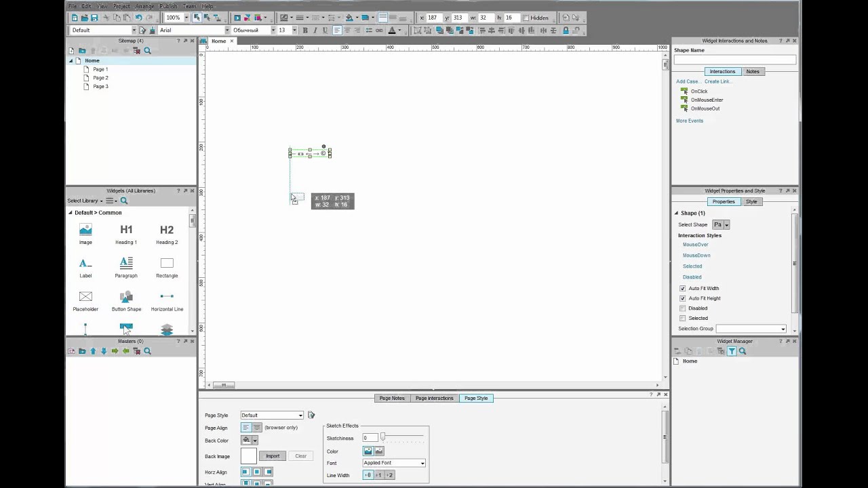Open the zoom 100% dropdown
This screenshot has height=488, width=868.
click(186, 18)
